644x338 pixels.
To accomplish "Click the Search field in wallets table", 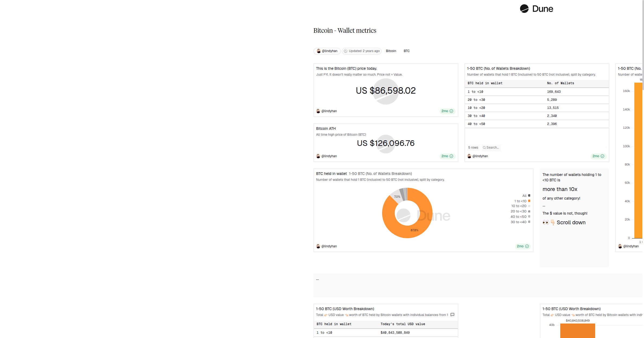I will tap(493, 148).
